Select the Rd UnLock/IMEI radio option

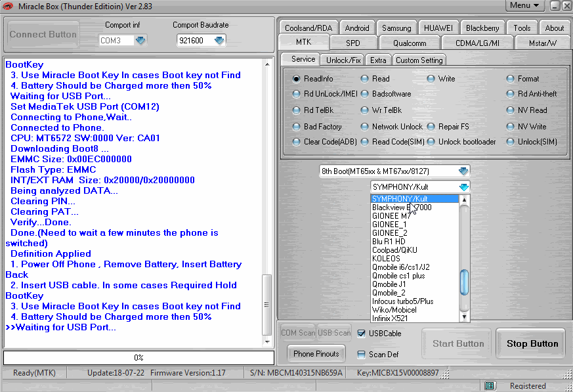click(297, 94)
